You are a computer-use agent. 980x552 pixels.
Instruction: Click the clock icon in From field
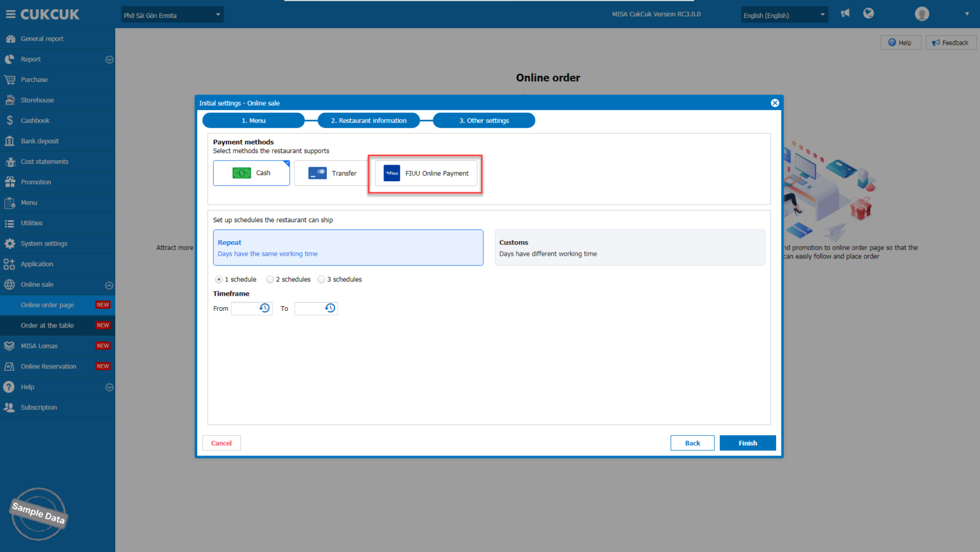click(265, 308)
